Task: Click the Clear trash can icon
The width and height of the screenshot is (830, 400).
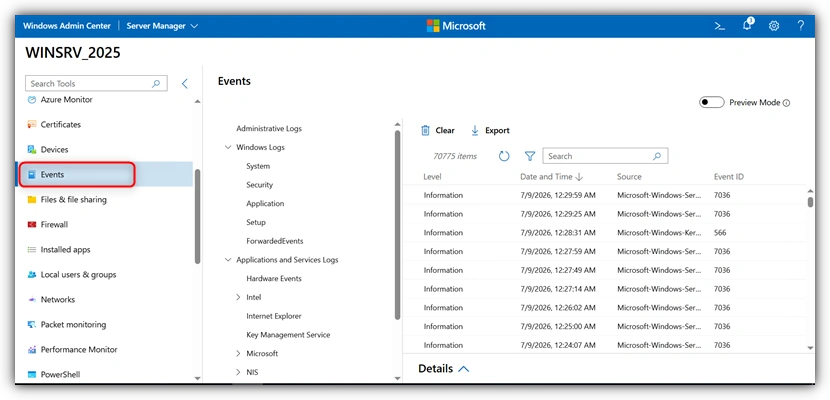Action: pyautogui.click(x=425, y=131)
